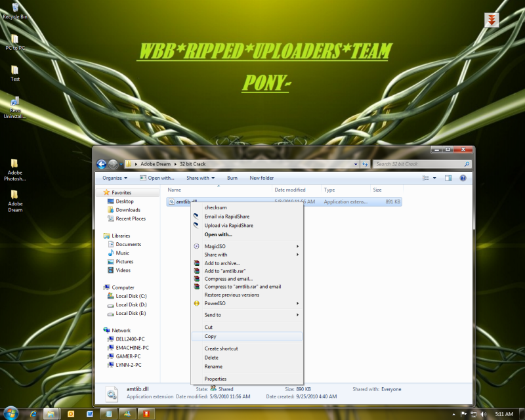
Task: Open Windows Start orb
Action: point(10,413)
